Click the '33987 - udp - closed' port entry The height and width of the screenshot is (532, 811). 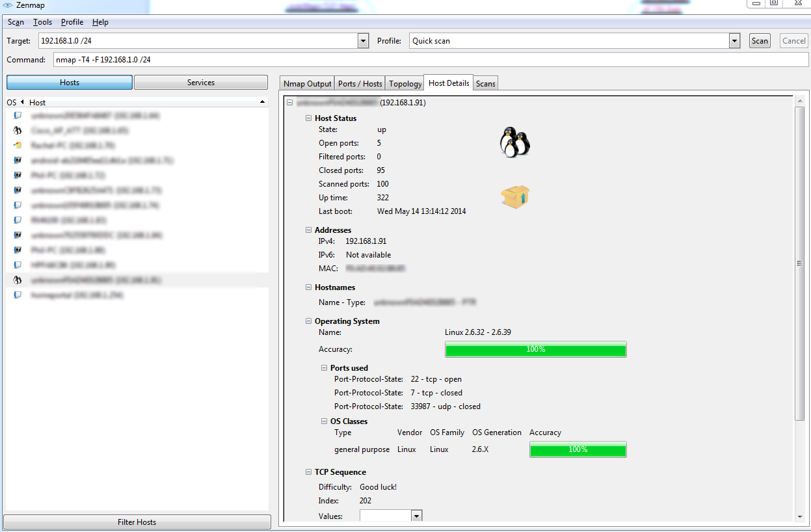(445, 406)
